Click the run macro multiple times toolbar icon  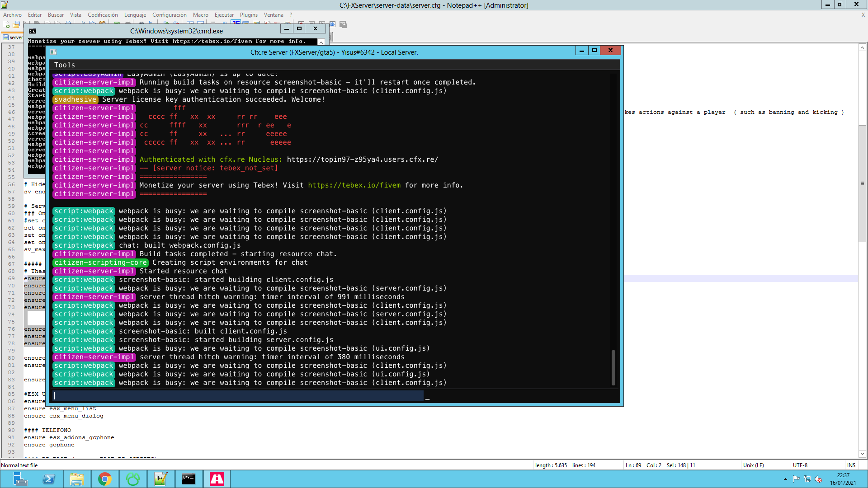(333, 24)
